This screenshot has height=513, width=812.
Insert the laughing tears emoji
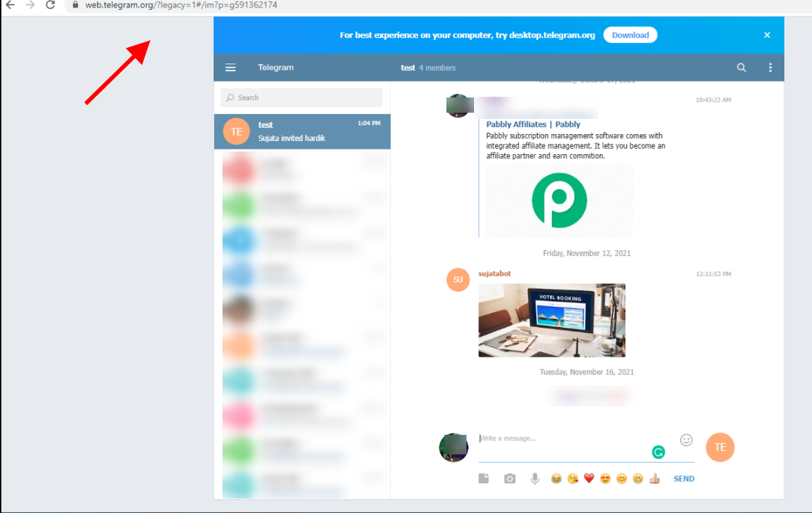(x=556, y=479)
